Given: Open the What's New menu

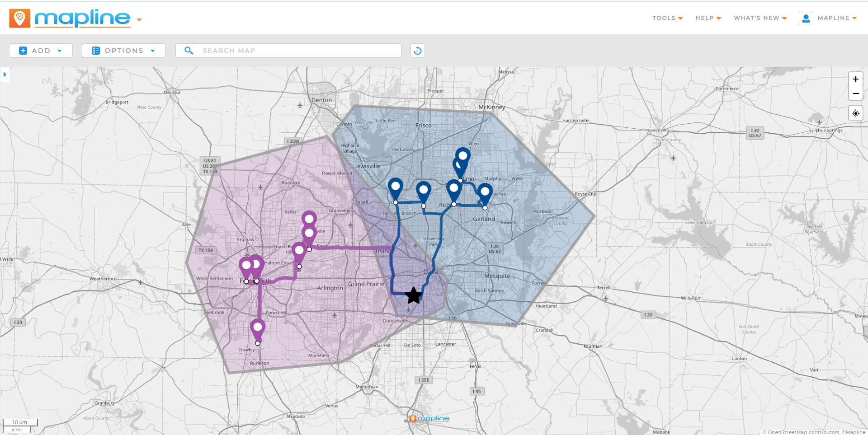Looking at the screenshot, I should tap(760, 18).
